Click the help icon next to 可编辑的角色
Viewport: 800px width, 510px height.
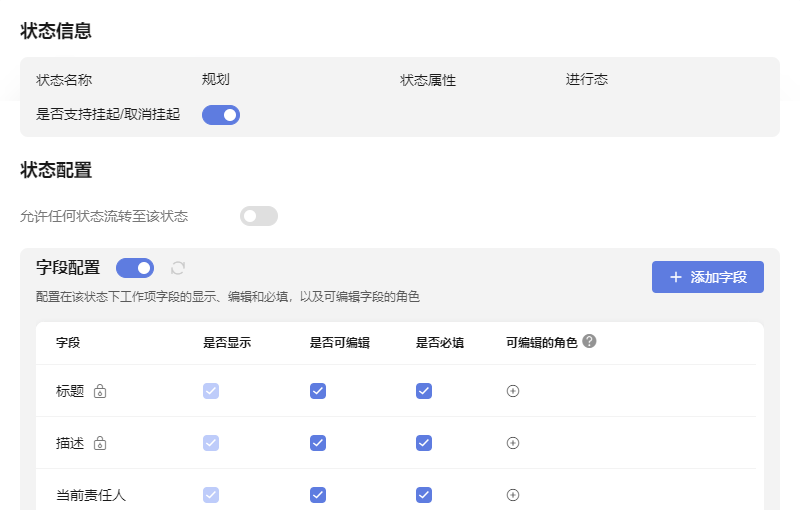point(589,341)
